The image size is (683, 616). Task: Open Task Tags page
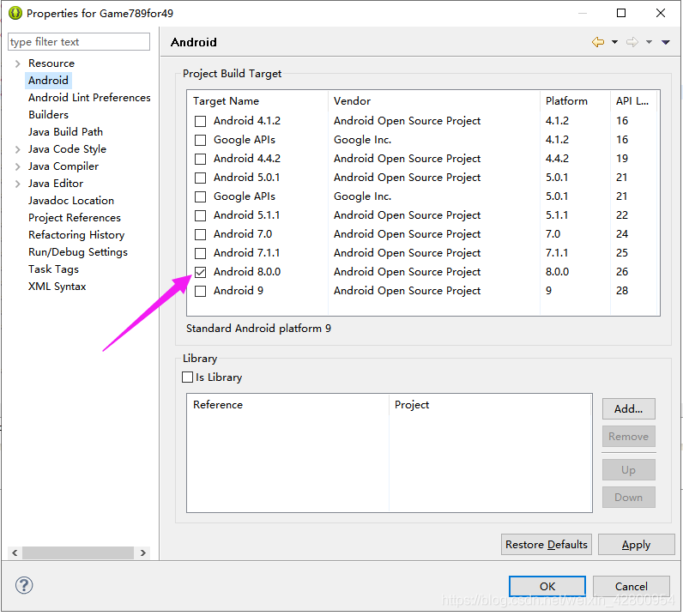pos(53,269)
